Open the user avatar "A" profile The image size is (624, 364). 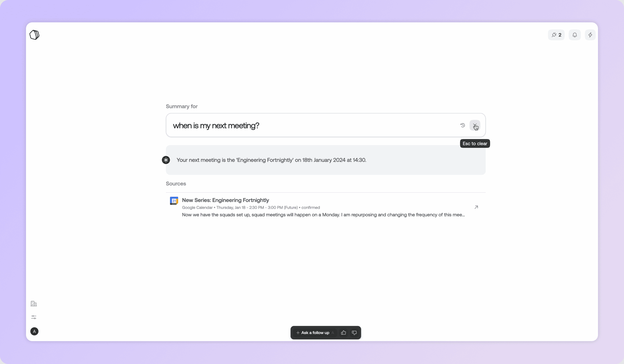34,331
